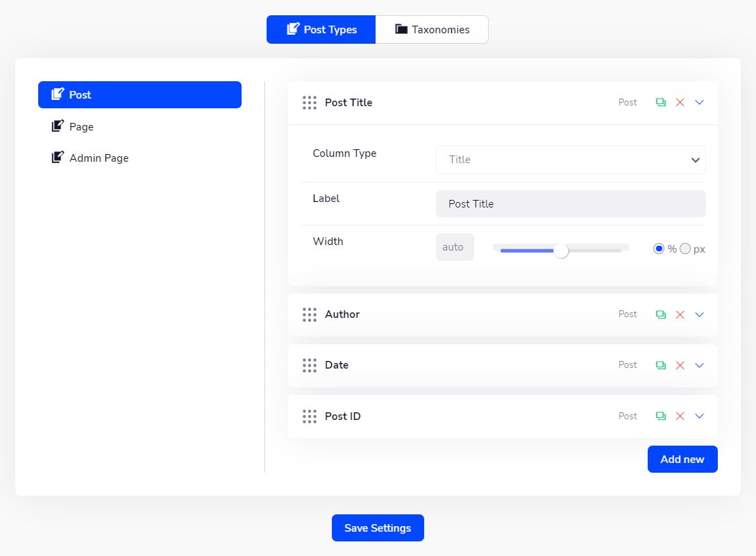The width and height of the screenshot is (756, 556).
Task: Click duplicate icon on Author row
Action: 660,314
